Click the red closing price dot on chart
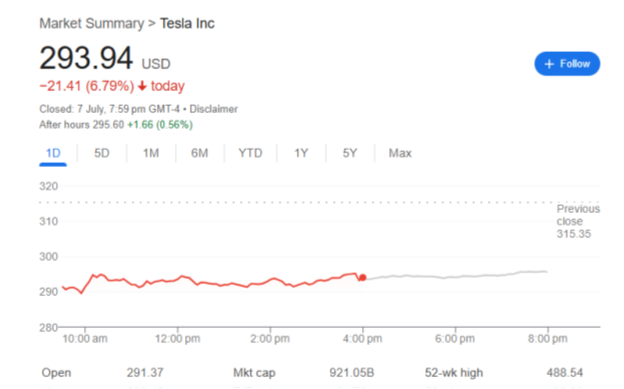Image resolution: width=624 pixels, height=389 pixels. point(363,278)
